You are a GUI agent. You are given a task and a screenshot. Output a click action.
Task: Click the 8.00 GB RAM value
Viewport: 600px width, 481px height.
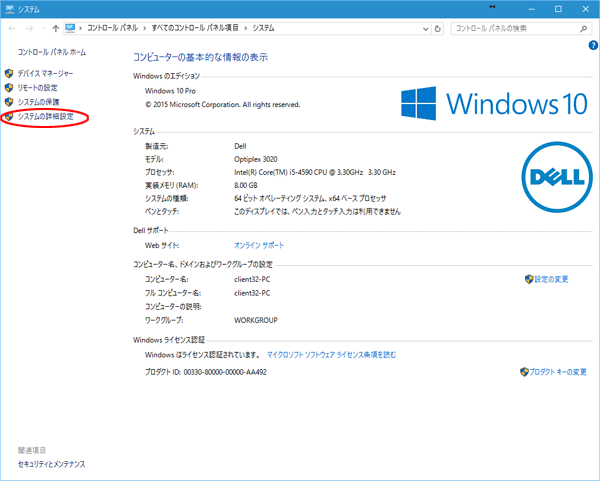pyautogui.click(x=246, y=185)
